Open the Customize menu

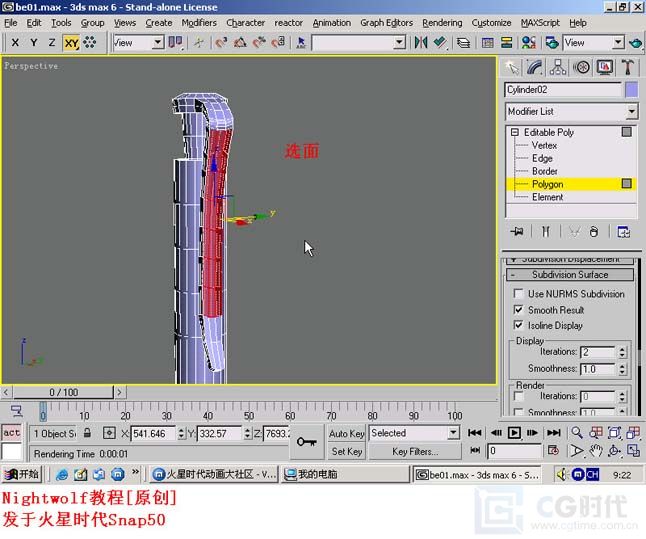491,23
